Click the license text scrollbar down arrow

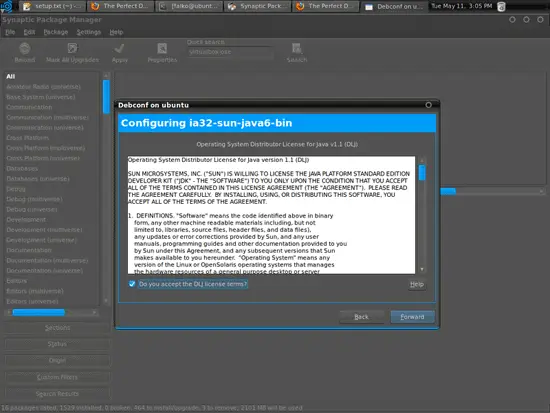click(x=422, y=269)
